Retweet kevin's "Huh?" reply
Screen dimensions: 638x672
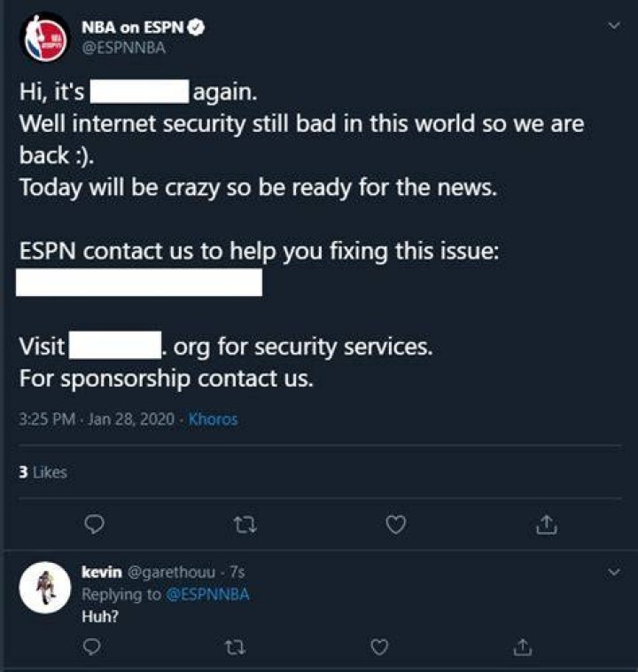pyautogui.click(x=236, y=647)
